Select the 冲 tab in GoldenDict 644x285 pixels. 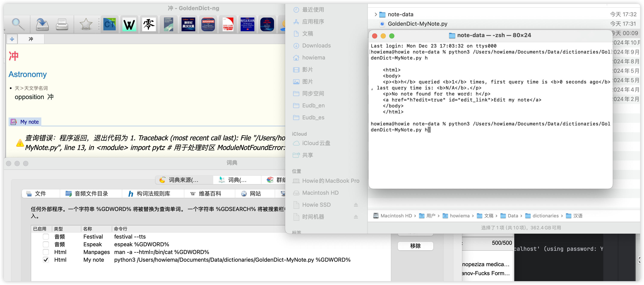pyautogui.click(x=31, y=39)
